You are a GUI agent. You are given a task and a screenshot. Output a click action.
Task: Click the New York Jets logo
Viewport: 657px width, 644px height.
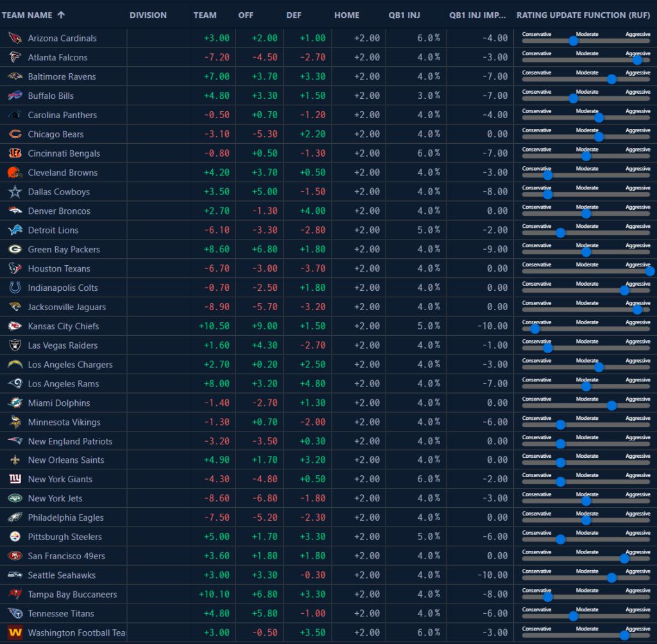click(15, 498)
